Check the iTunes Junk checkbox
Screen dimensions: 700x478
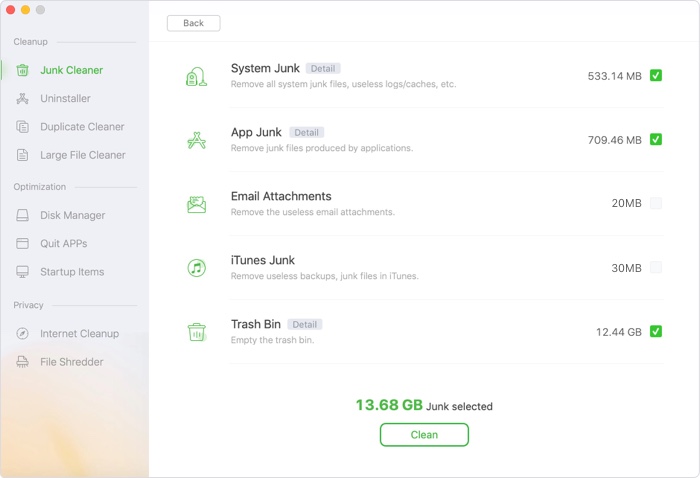656,267
